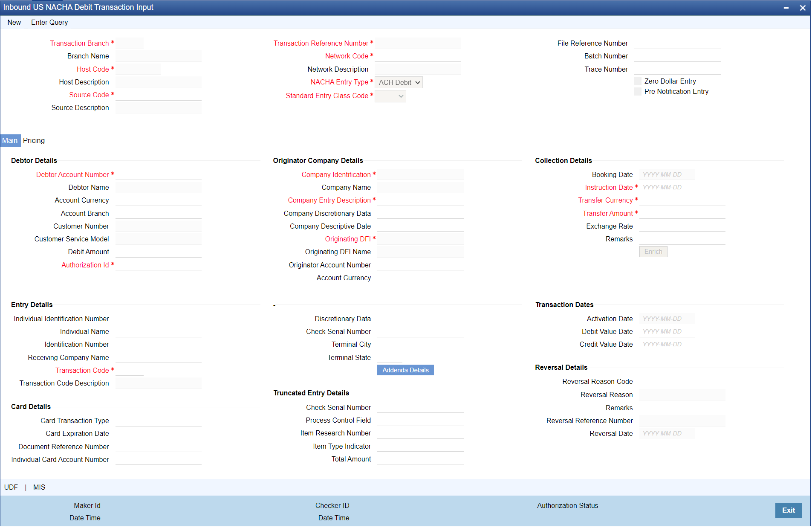Click the Enrich button
Screen dimensions: 812x528
coord(653,252)
